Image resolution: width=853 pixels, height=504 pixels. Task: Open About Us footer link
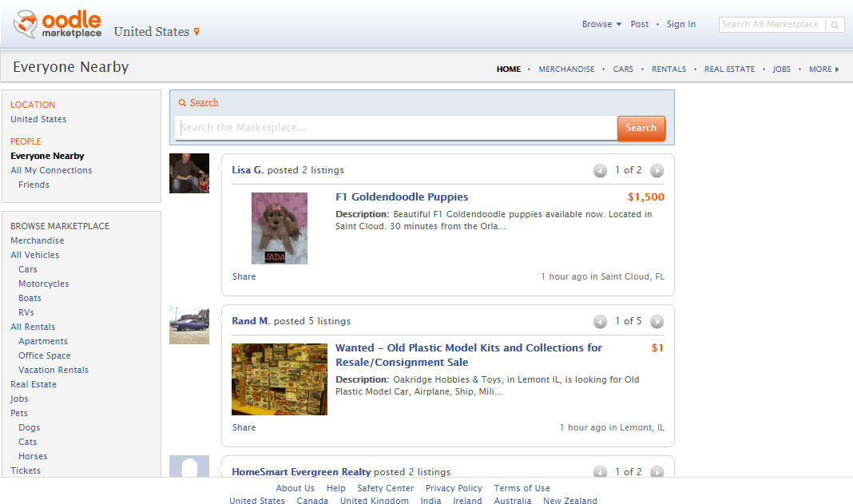pyautogui.click(x=295, y=488)
